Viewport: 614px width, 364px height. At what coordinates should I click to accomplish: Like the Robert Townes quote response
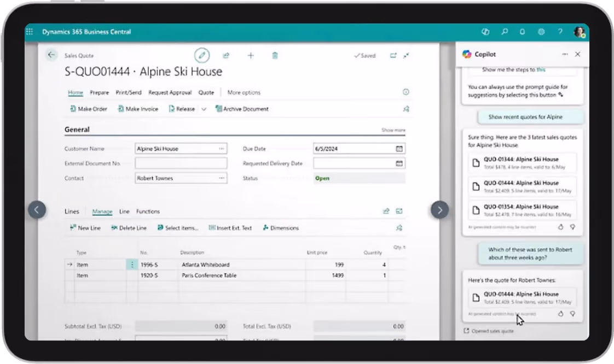(560, 314)
